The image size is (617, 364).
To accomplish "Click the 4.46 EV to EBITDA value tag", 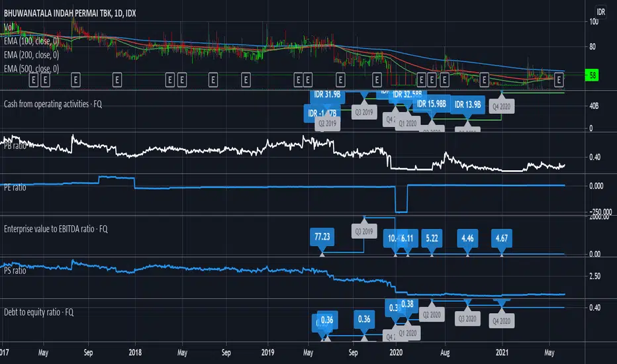I will point(467,238).
